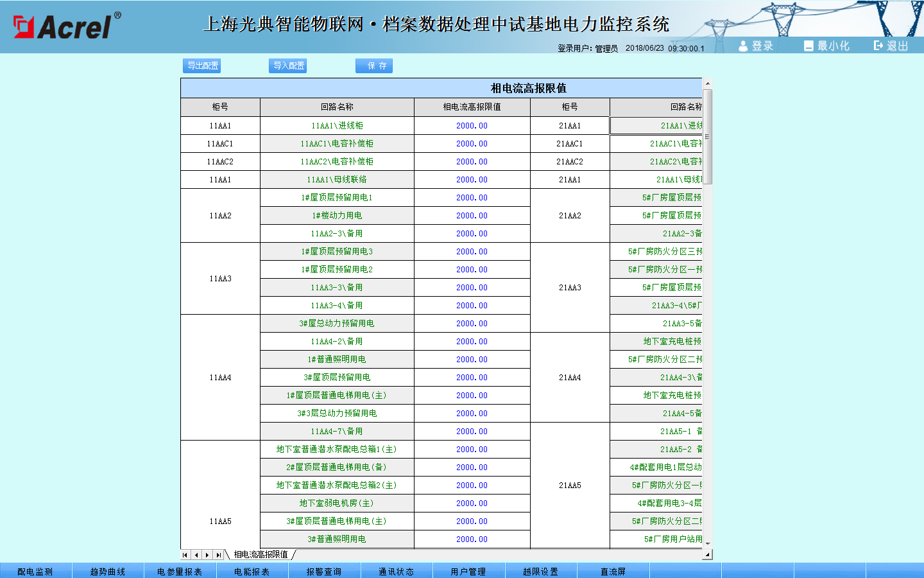Select the 相电流高报限值 sheet tab
The image size is (924, 578).
point(261,555)
